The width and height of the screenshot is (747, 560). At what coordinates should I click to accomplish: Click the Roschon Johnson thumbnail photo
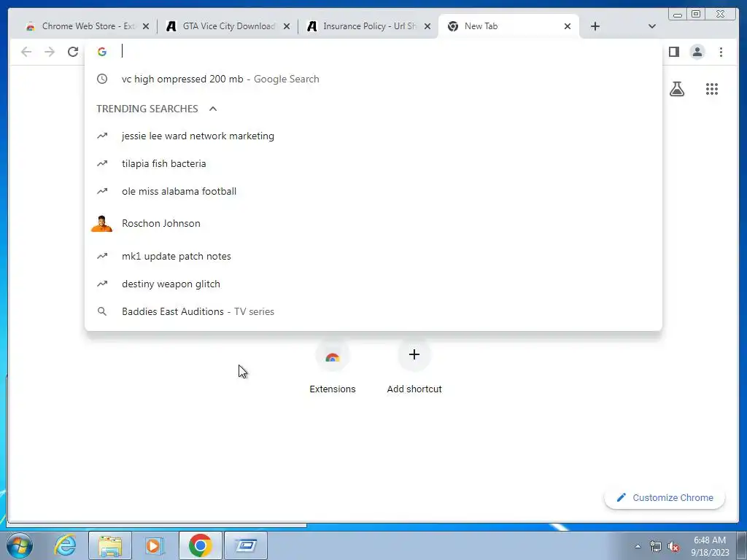pos(101,223)
